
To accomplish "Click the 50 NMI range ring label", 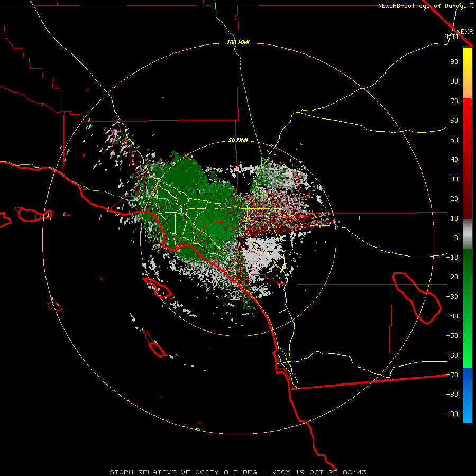I will point(238,140).
